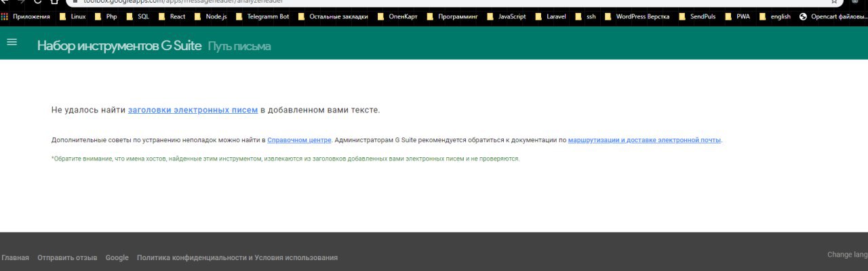Click the Путь письма header label
The image size is (868, 271).
(239, 46)
